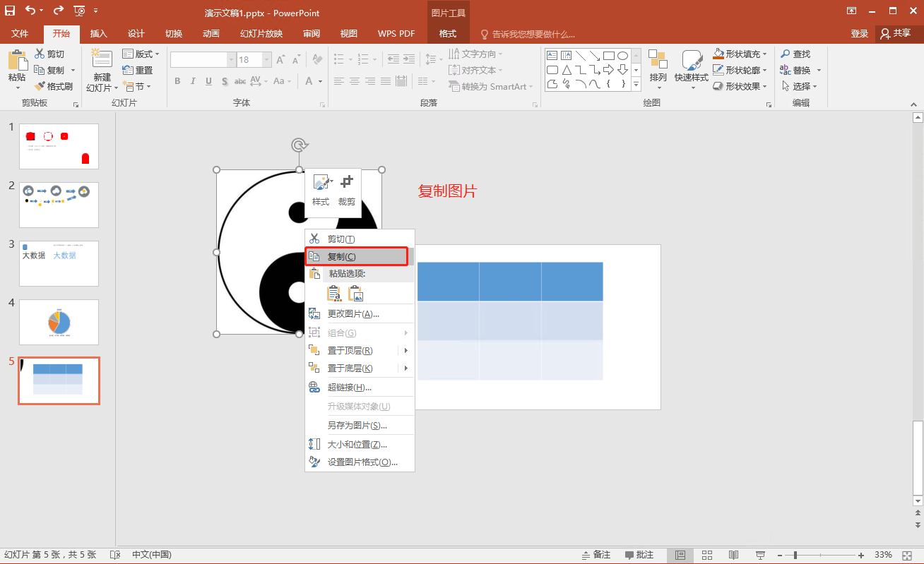
Task: Open Shape Effects (形状效果) dropdown
Action: [x=740, y=86]
